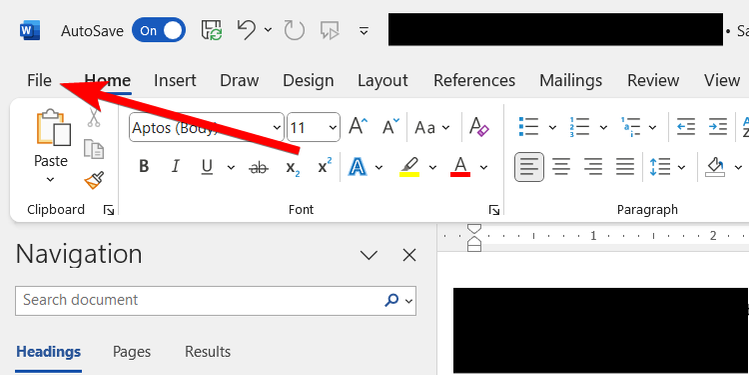Click Clear All Formatting icon
749x375 pixels.
479,127
